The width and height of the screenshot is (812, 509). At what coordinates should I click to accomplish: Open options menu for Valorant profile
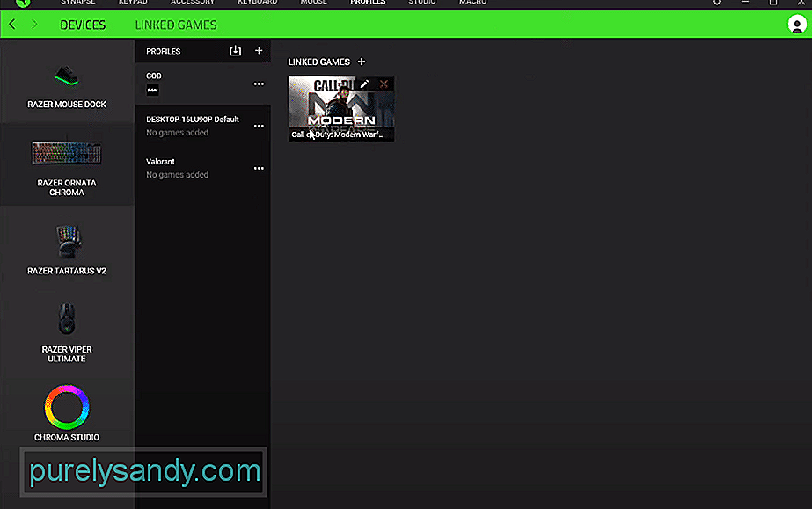point(259,169)
